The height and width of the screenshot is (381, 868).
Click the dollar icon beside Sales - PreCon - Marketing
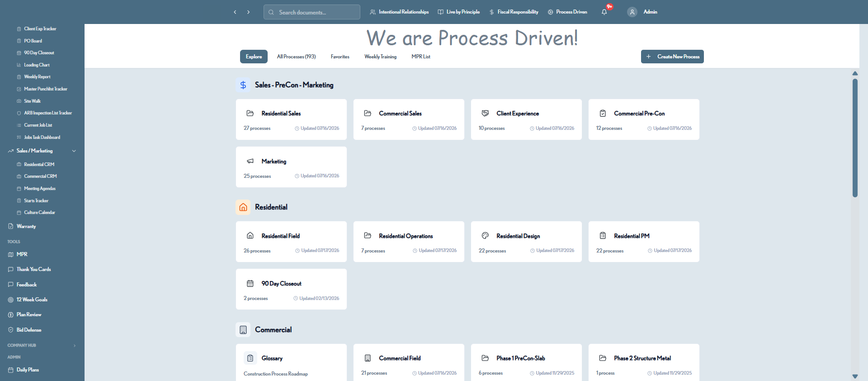click(x=243, y=85)
